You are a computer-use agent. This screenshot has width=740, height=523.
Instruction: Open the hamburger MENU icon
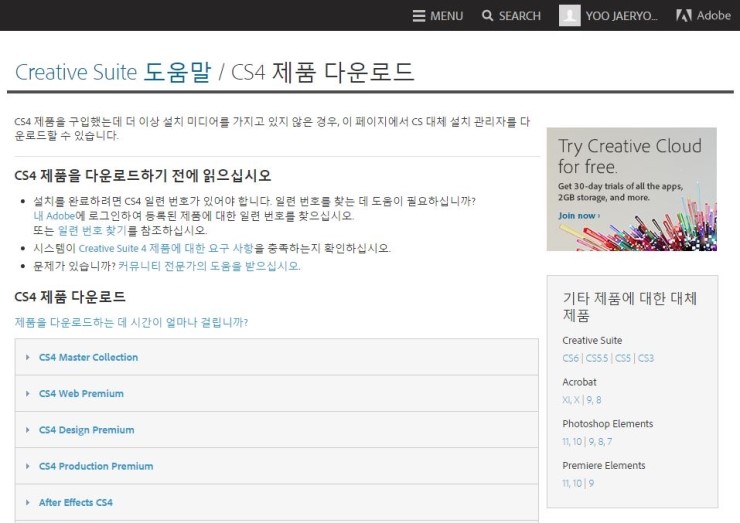[419, 16]
